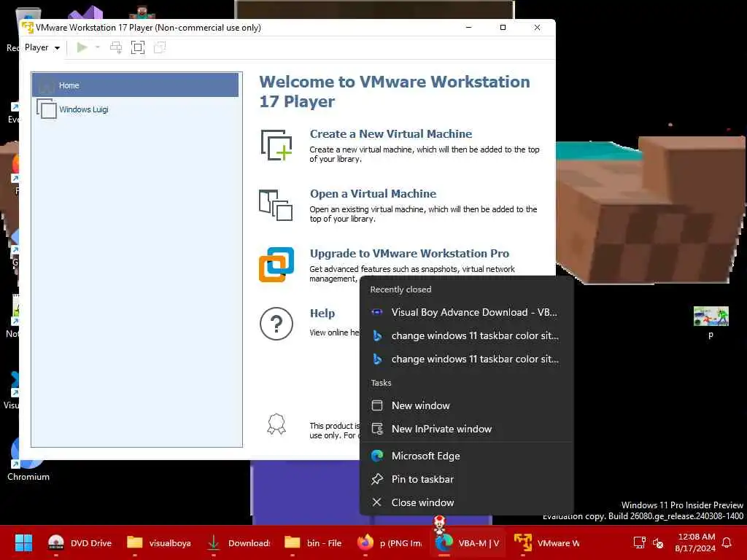The image size is (747, 560).
Task: Maximize the VMware Workstation Player window
Action: pos(503,28)
